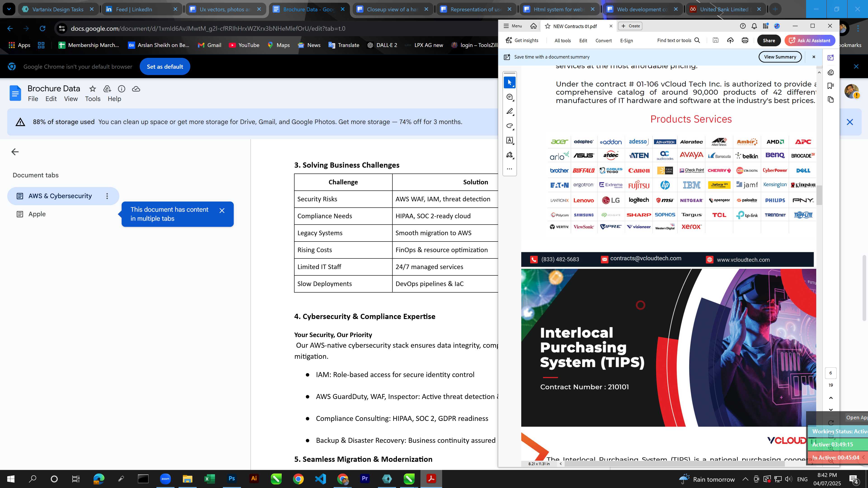The width and height of the screenshot is (868, 488).
Task: Go back with the document tabs arrow
Action: pyautogui.click(x=15, y=152)
